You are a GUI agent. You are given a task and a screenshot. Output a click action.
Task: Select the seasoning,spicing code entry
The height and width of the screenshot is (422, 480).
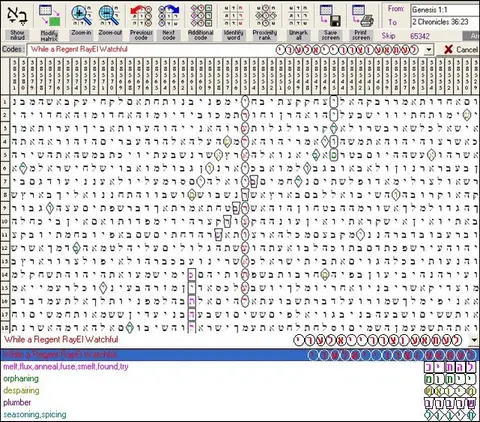35,415
